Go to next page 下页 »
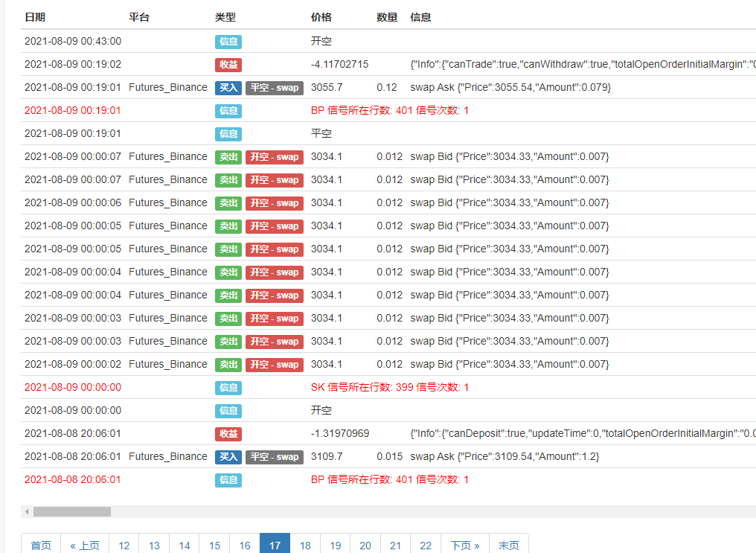The width and height of the screenshot is (756, 553). [465, 545]
